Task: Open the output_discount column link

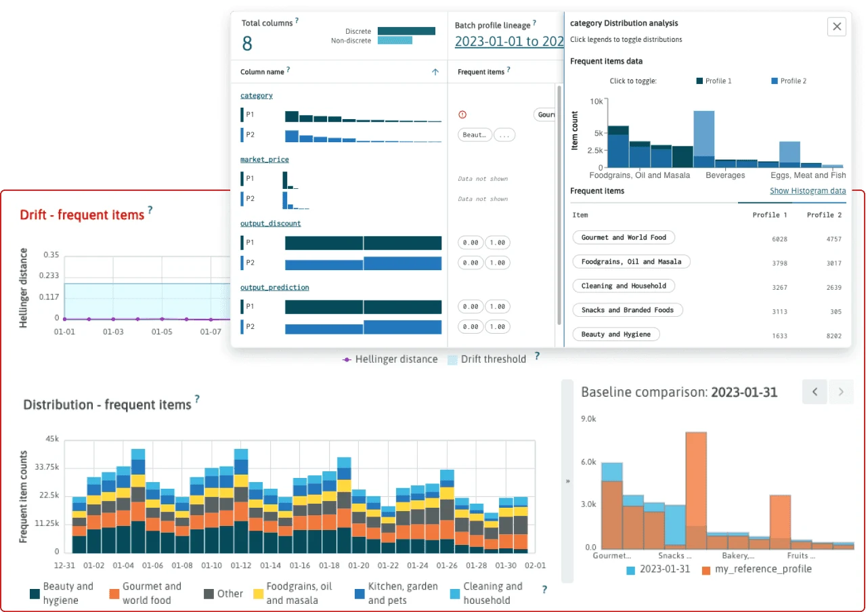Action: click(271, 223)
